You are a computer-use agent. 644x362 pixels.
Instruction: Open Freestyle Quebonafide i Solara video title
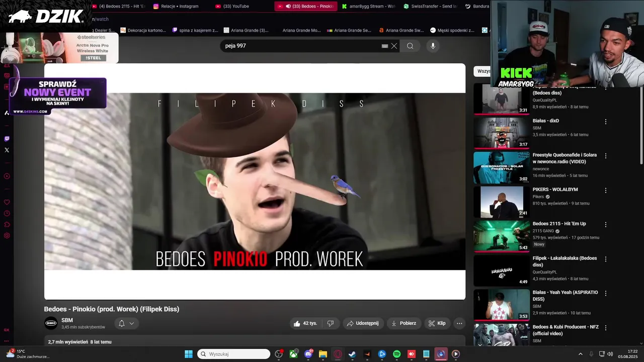565,158
